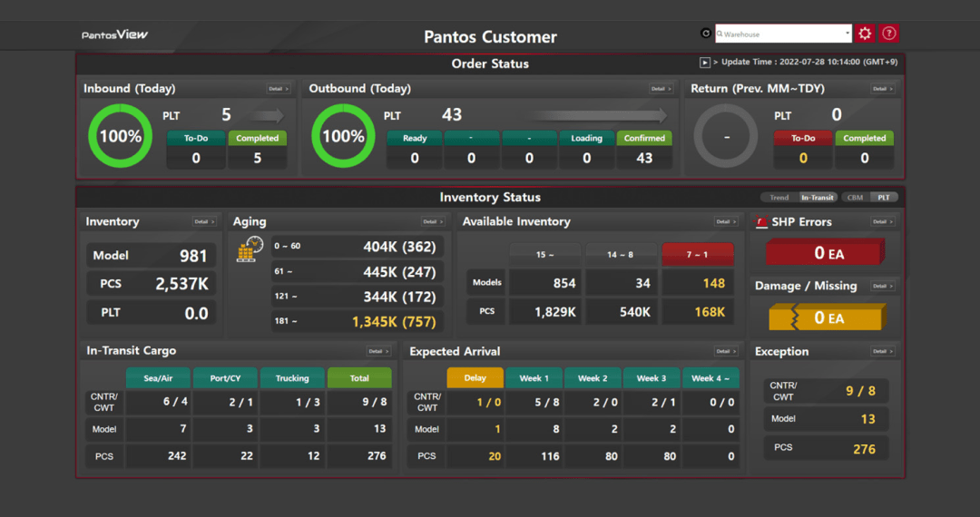
Task: Select the Outbound Confirmed status box
Action: [x=643, y=150]
